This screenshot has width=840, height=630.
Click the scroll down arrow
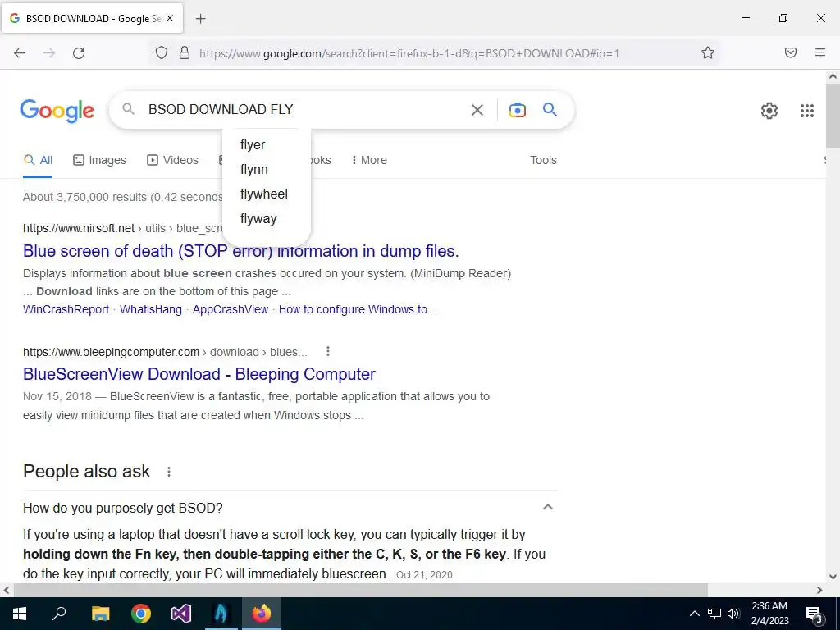click(x=833, y=577)
